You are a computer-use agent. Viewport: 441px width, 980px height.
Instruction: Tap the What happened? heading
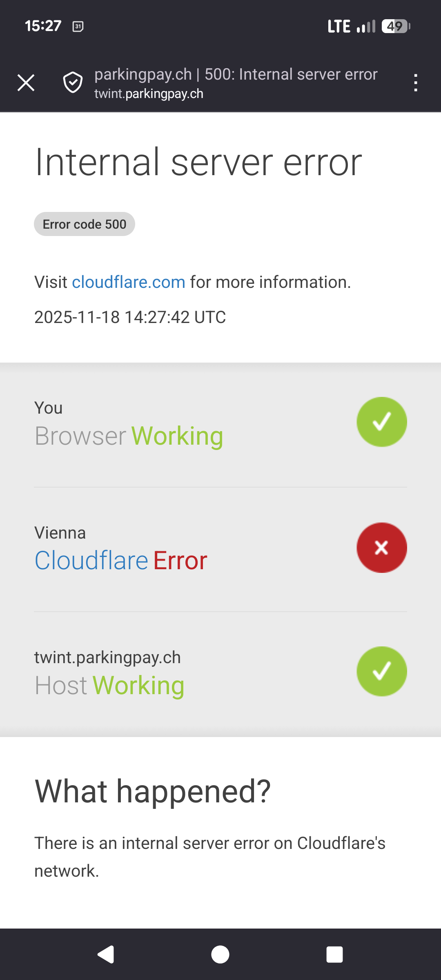tap(153, 791)
